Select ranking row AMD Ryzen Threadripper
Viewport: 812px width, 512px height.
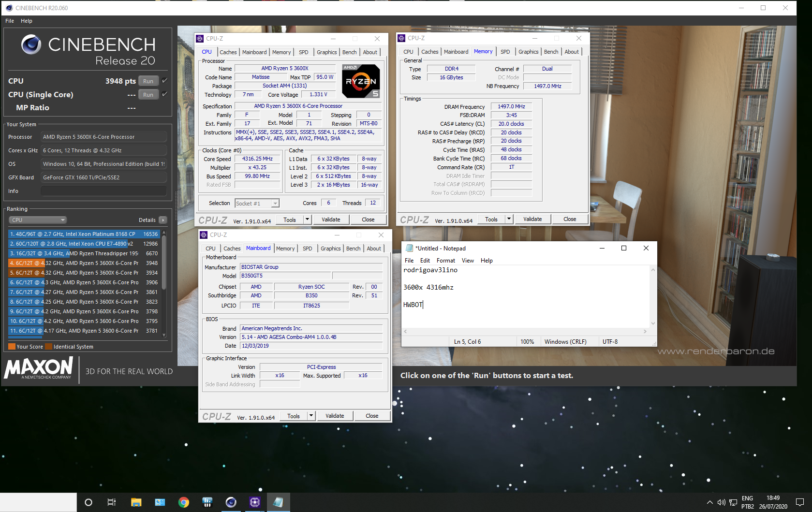84,253
